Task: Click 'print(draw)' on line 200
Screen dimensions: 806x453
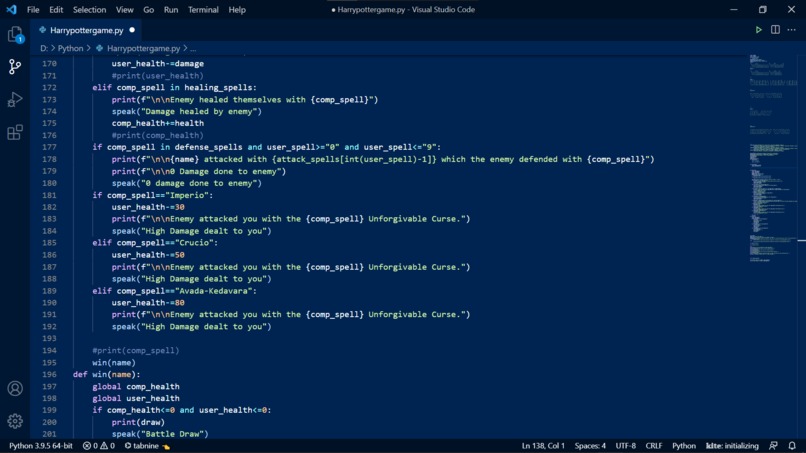Action: click(x=138, y=422)
